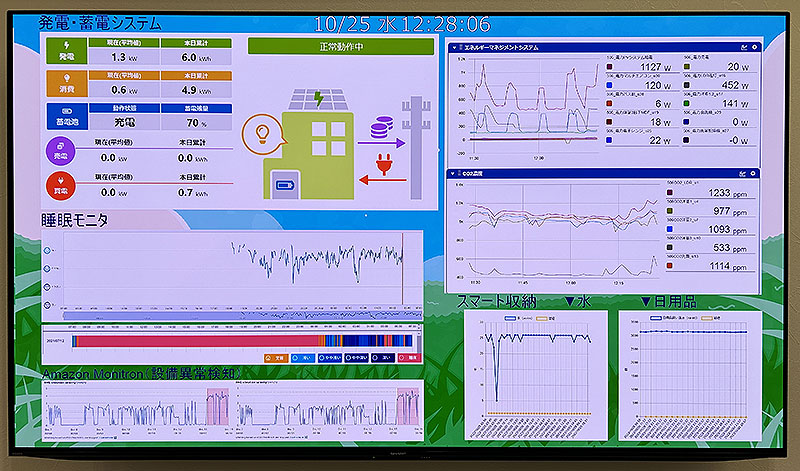This screenshot has height=471, width=800.
Task: Click the purple coins stack icon
Action: pyautogui.click(x=381, y=130)
